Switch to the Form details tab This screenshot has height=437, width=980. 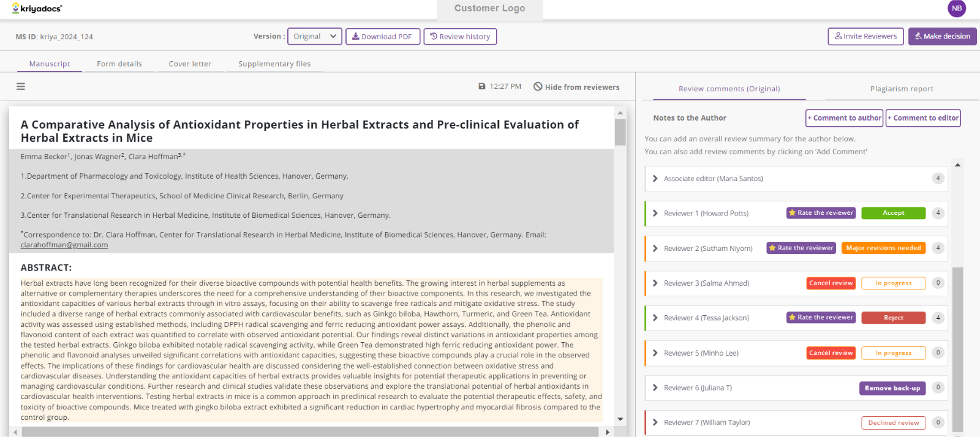tap(119, 64)
